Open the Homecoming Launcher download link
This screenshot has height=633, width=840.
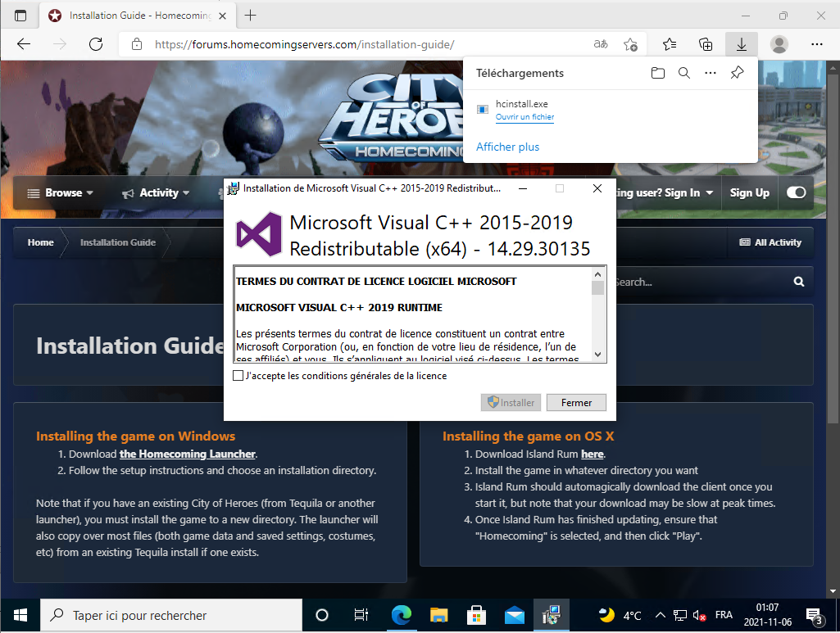pyautogui.click(x=188, y=454)
